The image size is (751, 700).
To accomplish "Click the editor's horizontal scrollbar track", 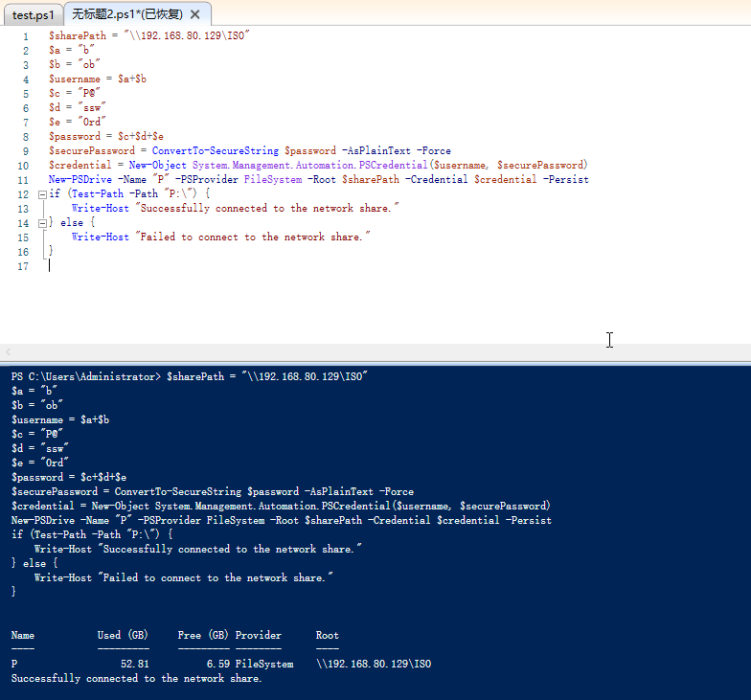I will [x=383, y=352].
